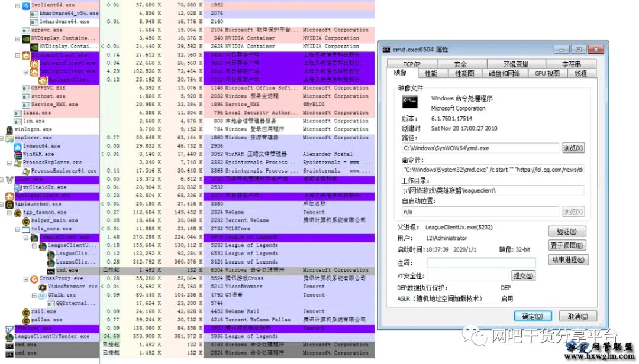Click the QQExternal process icon

click(x=51, y=304)
